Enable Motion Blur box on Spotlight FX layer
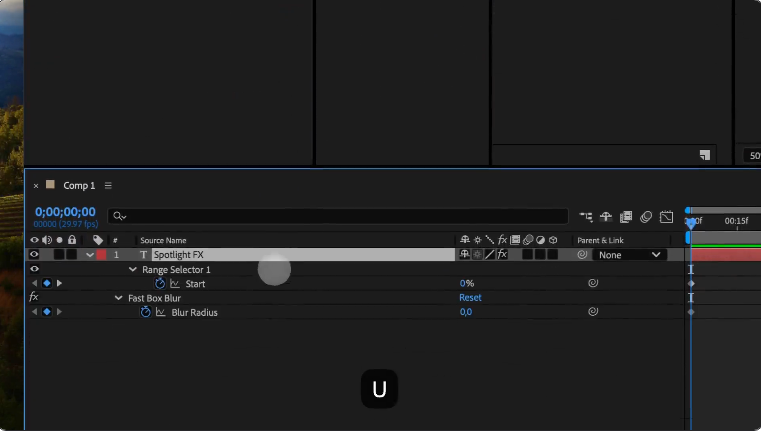Image resolution: width=761 pixels, height=434 pixels. click(x=528, y=255)
